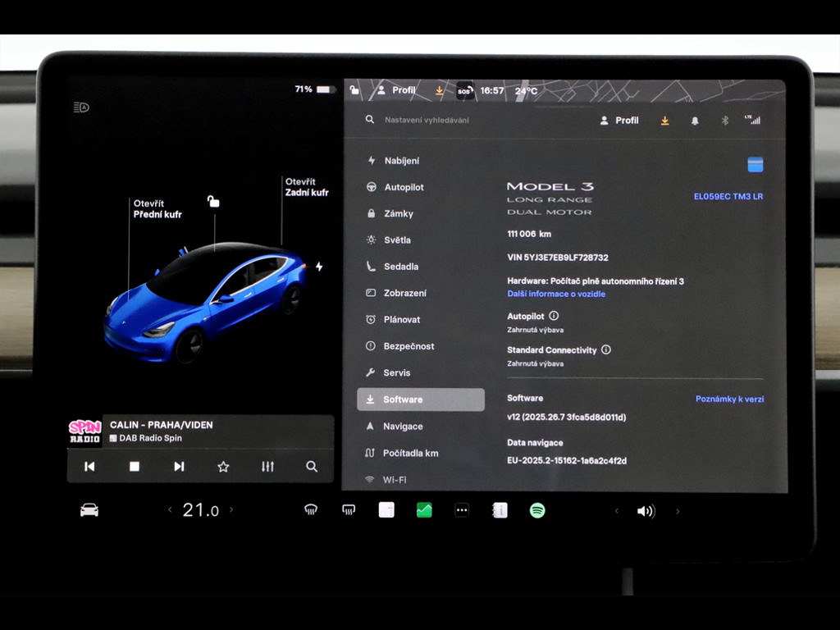Tap the orange software update icon in the settings header
840x630 pixels.
tap(664, 121)
